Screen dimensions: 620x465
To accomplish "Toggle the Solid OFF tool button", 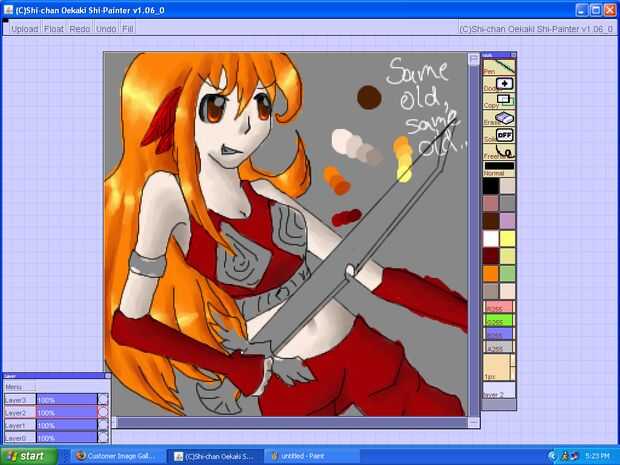I will 499,135.
